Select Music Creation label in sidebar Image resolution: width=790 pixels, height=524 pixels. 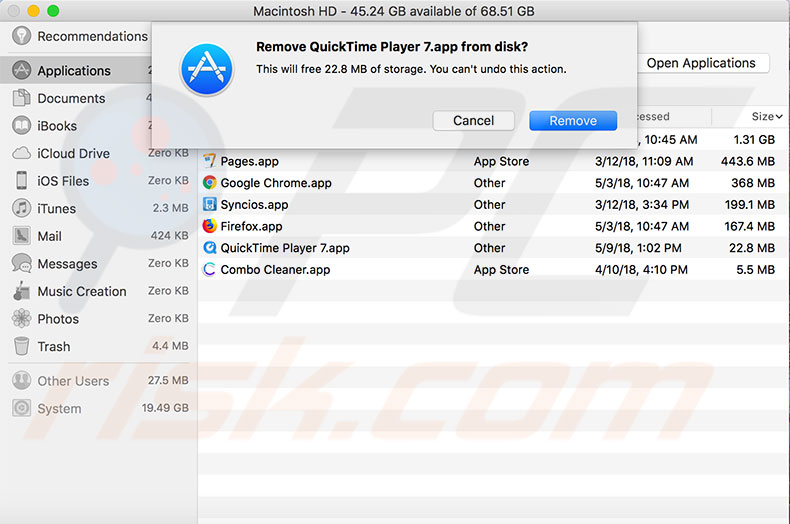82,291
